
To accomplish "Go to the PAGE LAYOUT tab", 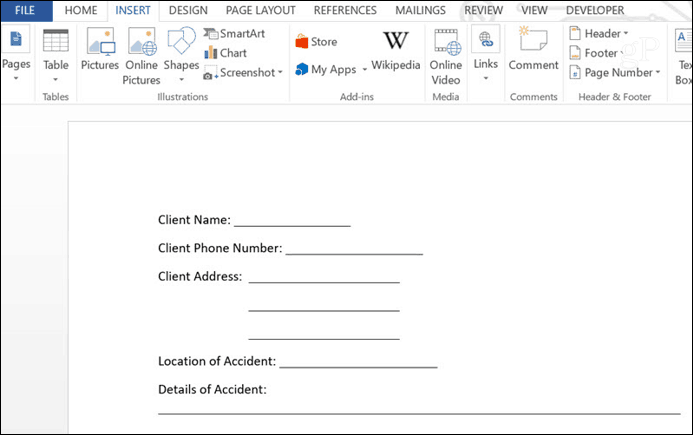I will 260,11.
